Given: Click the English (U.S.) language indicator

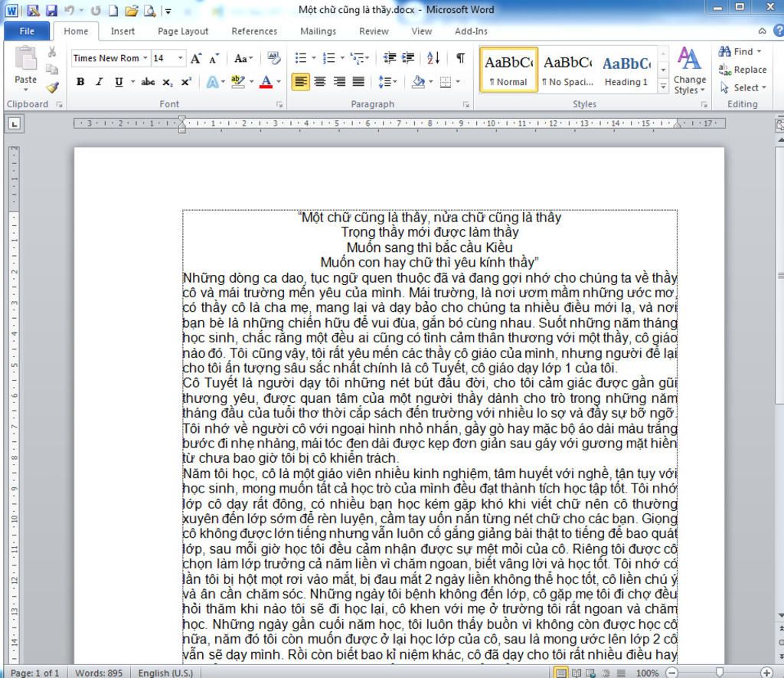Looking at the screenshot, I should pyautogui.click(x=165, y=673).
